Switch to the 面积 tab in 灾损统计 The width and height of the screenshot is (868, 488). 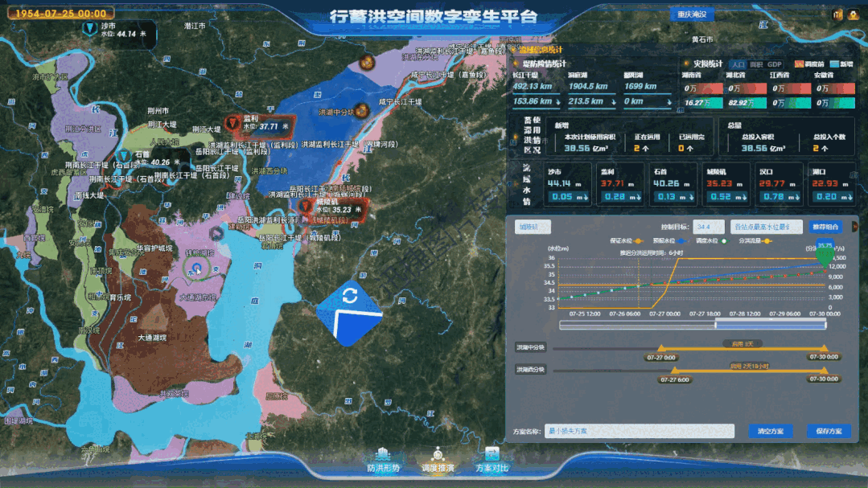pyautogui.click(x=758, y=64)
